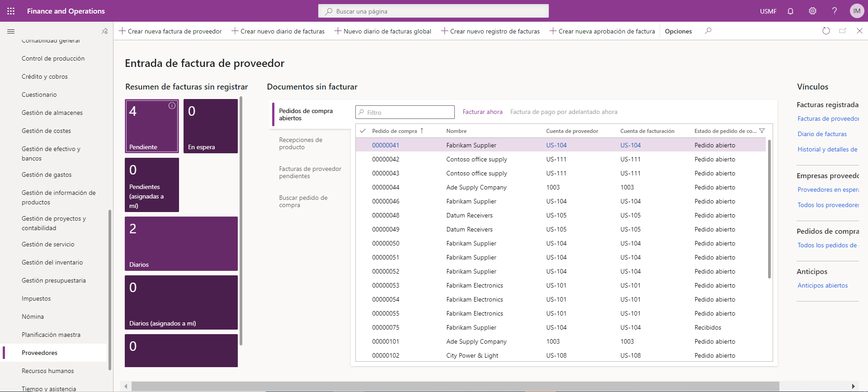This screenshot has width=868, height=392.
Task: Collapse the navigation pane hamburger icon
Action: tap(11, 31)
